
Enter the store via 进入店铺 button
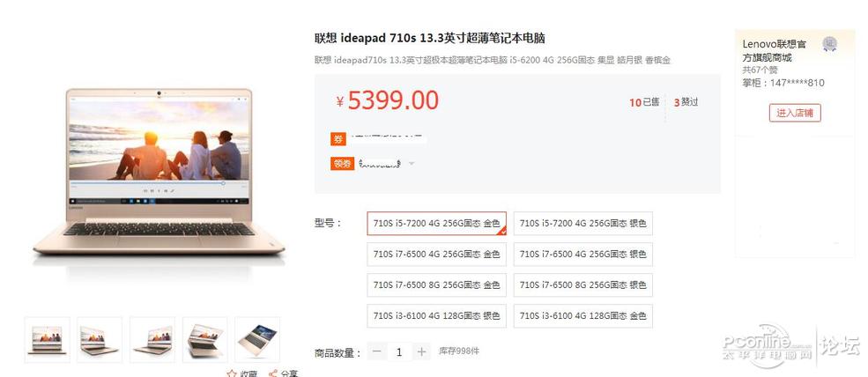point(795,113)
